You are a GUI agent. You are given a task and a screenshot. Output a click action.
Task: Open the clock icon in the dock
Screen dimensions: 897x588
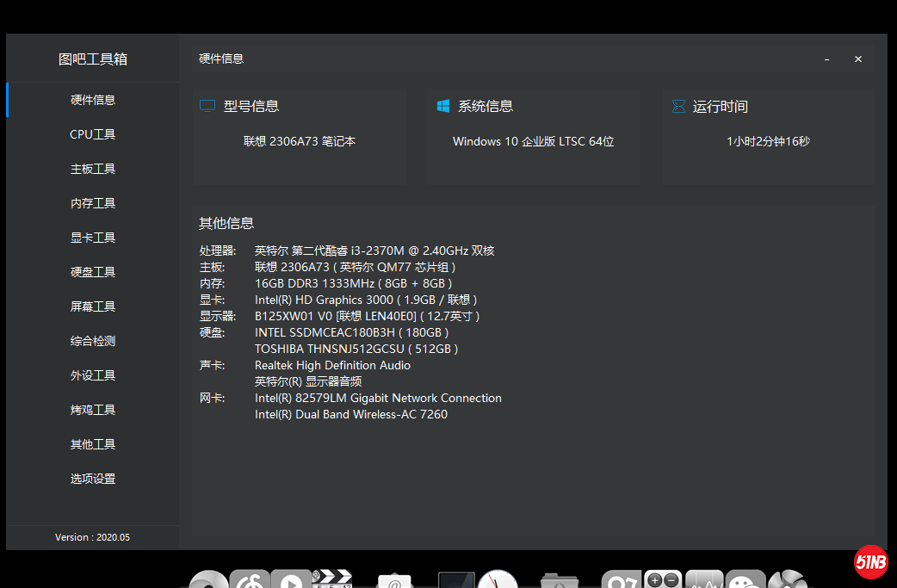(x=498, y=579)
